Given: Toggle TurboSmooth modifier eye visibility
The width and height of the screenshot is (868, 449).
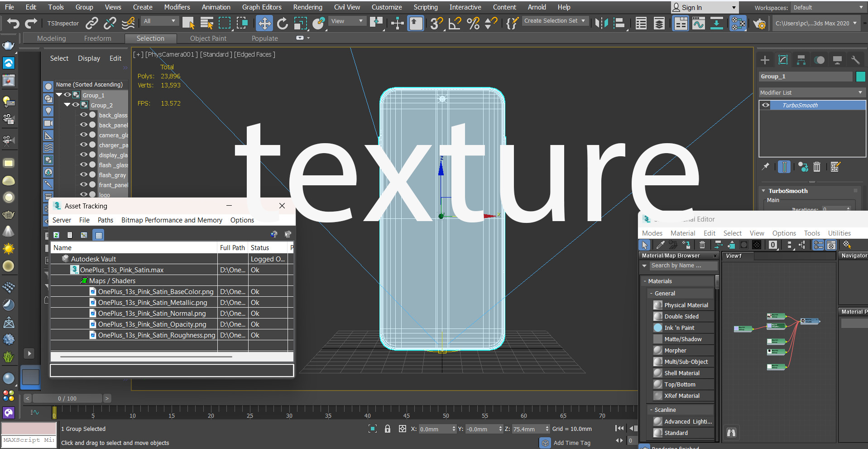Looking at the screenshot, I should [x=766, y=105].
